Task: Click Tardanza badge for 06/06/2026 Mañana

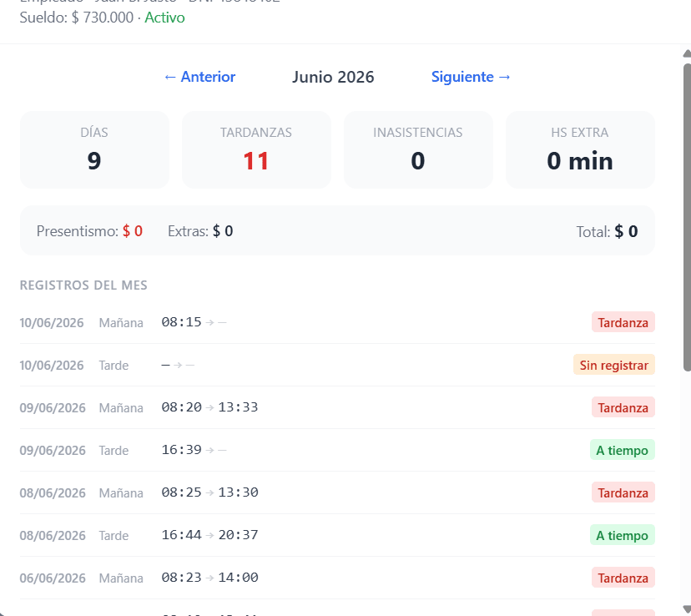Action: point(623,578)
